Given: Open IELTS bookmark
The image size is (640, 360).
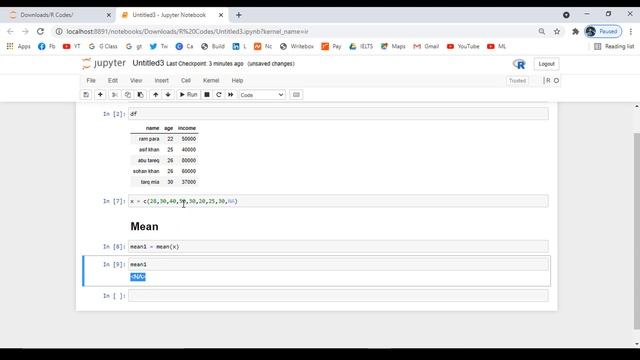Looking at the screenshot, I should tap(361, 47).
